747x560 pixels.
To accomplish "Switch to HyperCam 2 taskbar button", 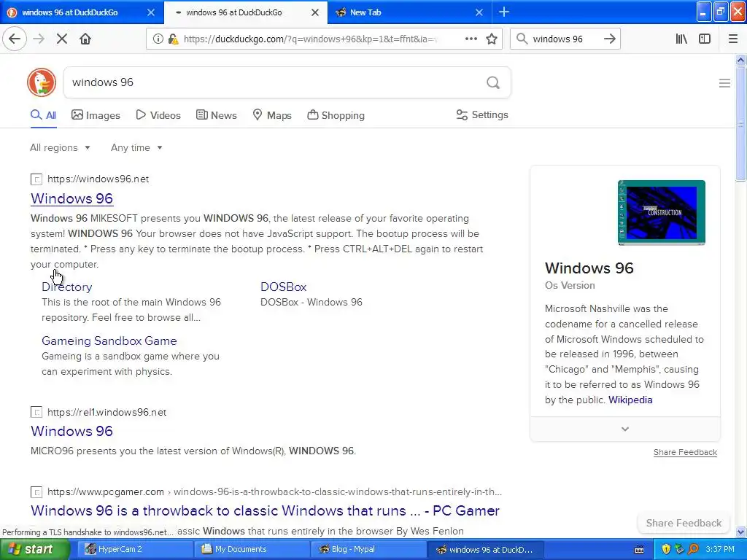I will pyautogui.click(x=134, y=550).
